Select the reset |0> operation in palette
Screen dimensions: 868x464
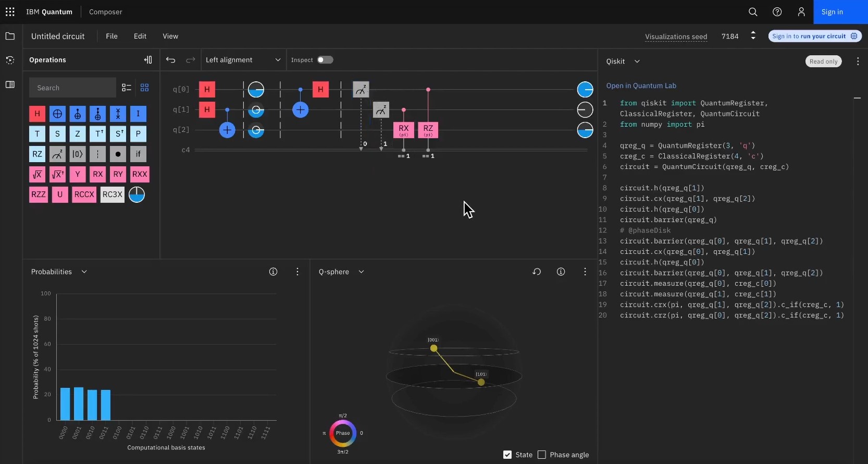tap(78, 154)
